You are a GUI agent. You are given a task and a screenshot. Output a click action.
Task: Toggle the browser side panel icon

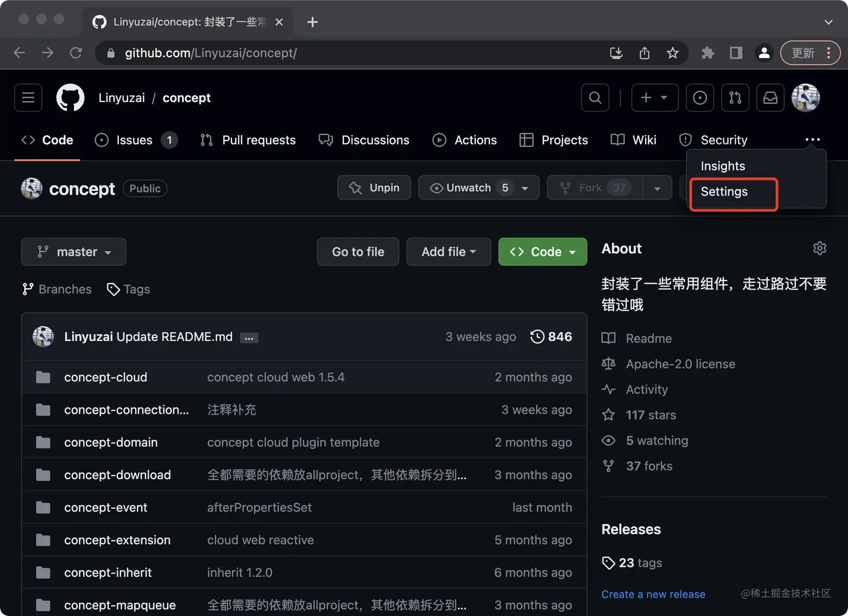point(736,53)
